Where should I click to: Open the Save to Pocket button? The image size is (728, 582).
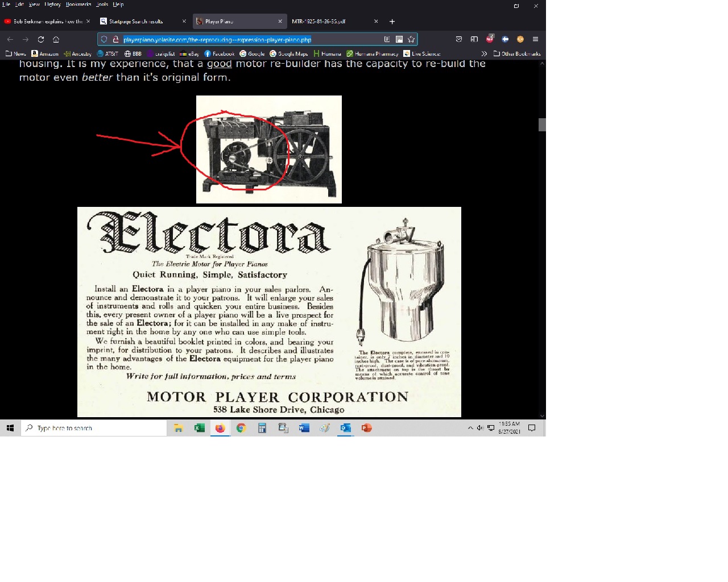[459, 39]
